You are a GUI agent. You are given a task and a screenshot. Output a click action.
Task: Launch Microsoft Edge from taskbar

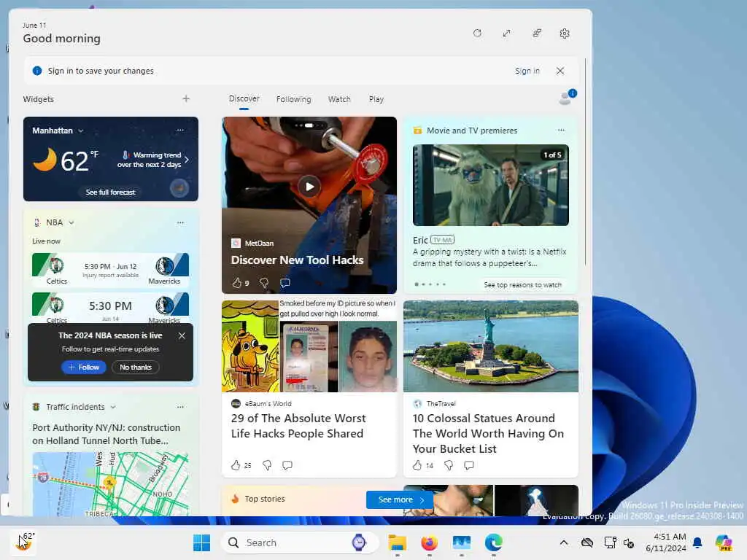click(x=494, y=542)
